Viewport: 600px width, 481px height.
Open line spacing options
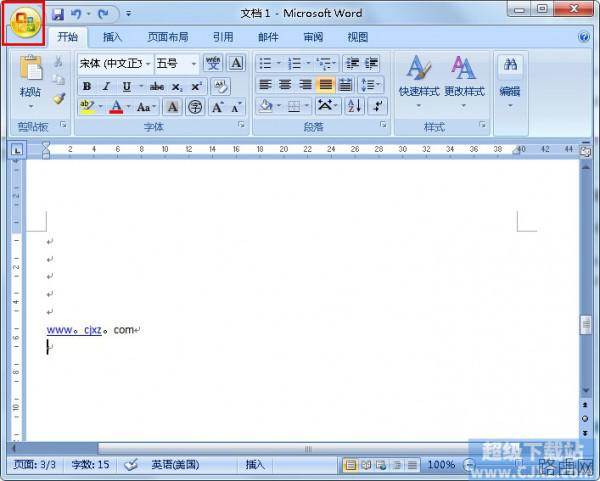click(370, 85)
